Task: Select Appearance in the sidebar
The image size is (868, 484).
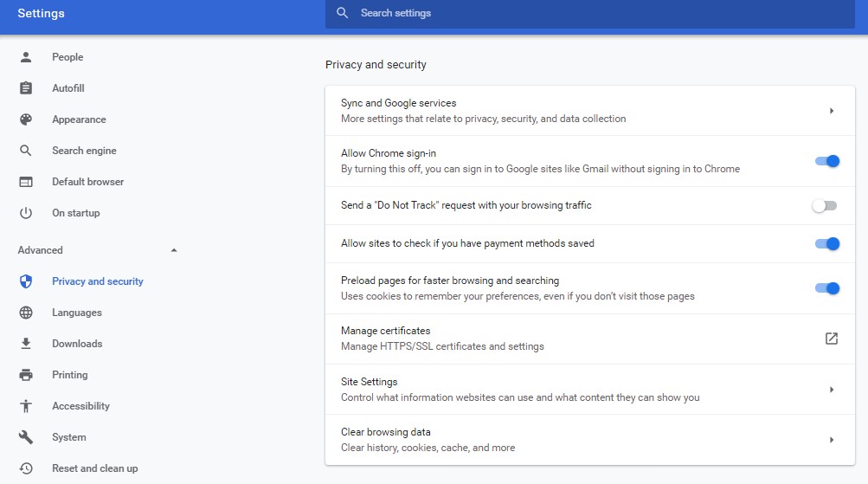Action: coord(79,119)
